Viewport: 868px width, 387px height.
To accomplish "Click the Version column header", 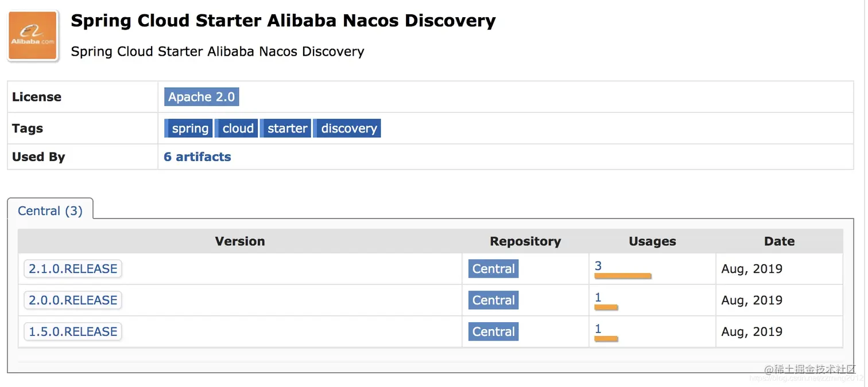I will [240, 241].
